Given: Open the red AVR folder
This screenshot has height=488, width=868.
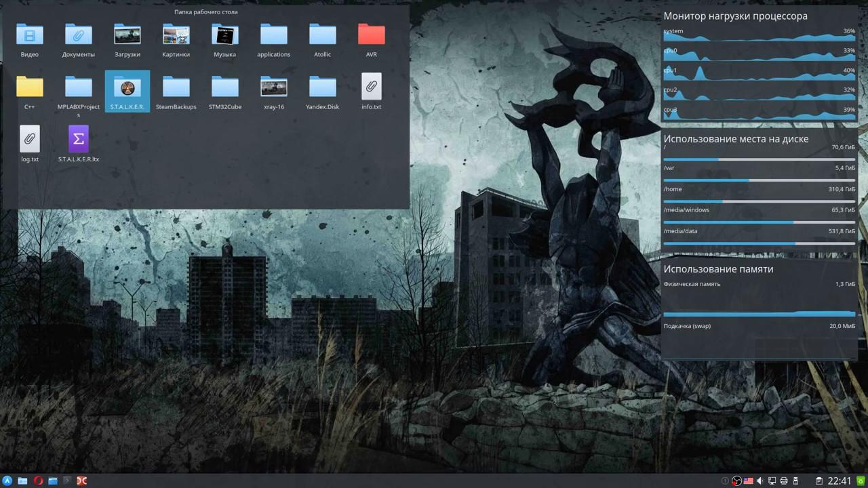Looking at the screenshot, I should [372, 41].
